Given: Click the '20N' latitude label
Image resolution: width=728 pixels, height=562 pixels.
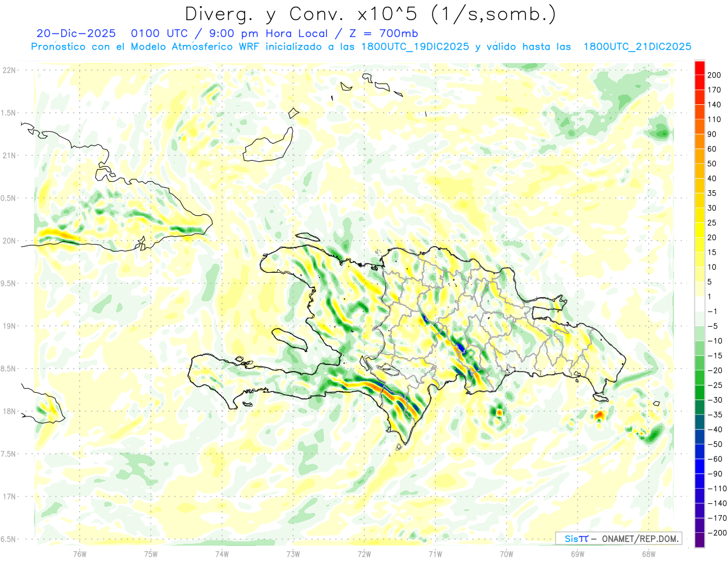Looking at the screenshot, I should tap(8, 241).
